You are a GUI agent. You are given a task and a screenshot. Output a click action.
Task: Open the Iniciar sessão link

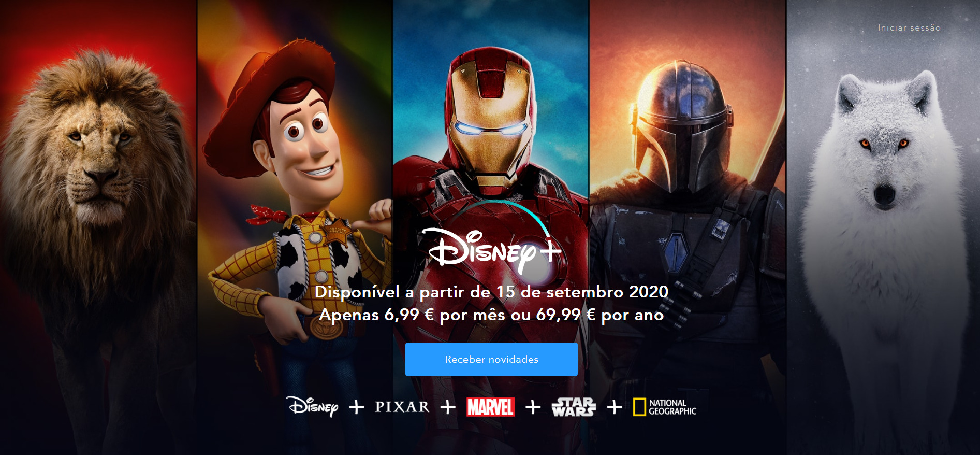coord(909,28)
